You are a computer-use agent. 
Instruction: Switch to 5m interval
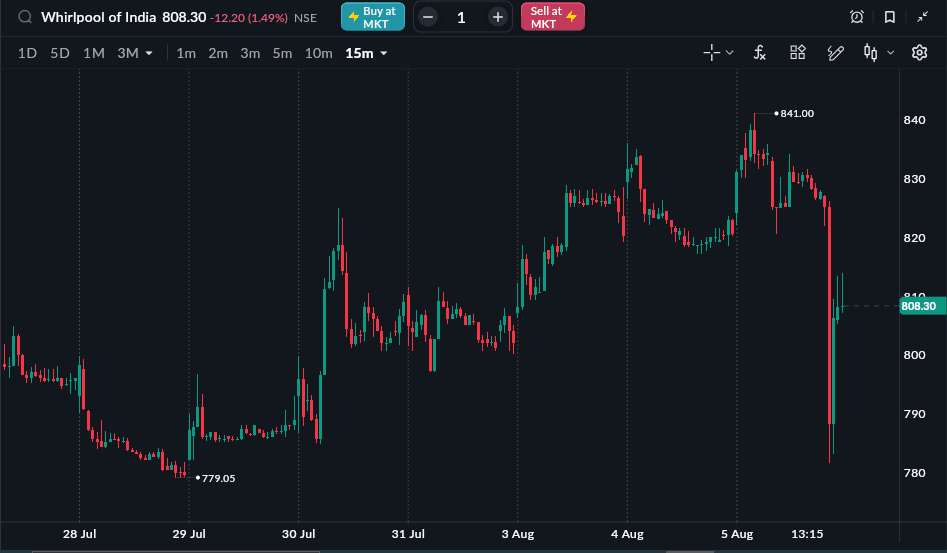click(282, 53)
